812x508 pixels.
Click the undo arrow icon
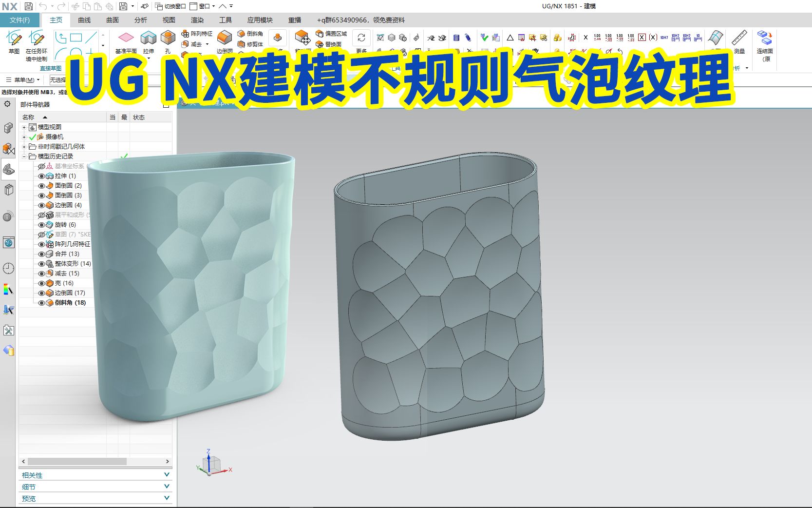[43, 6]
